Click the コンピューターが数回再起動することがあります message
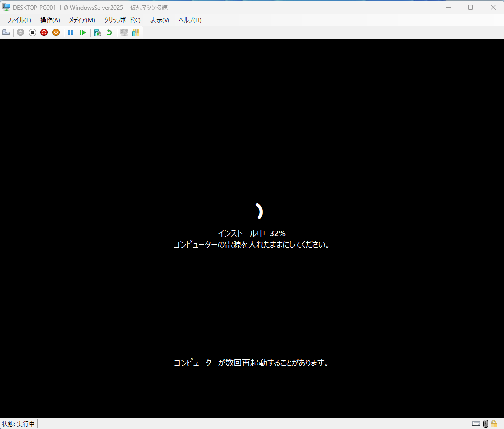This screenshot has width=504, height=429. tap(251, 363)
